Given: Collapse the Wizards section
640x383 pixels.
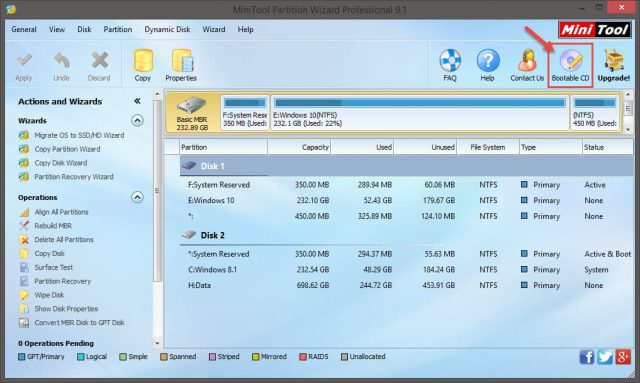Looking at the screenshot, I should 137,120.
